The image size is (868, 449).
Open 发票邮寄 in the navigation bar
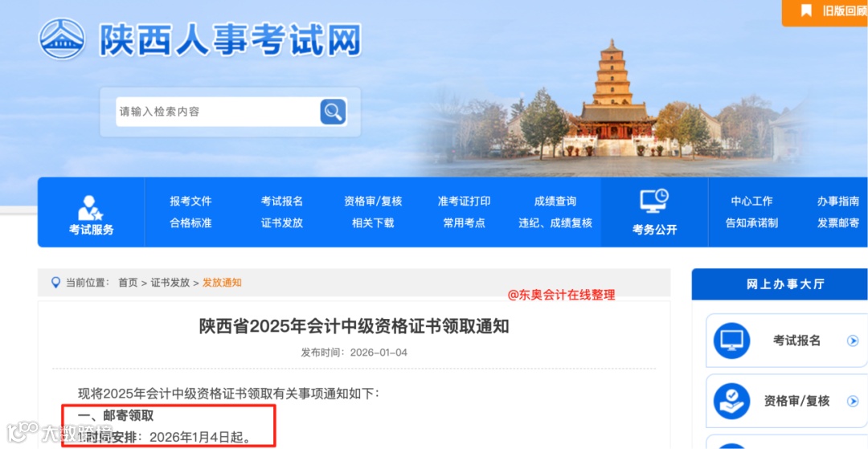tap(838, 222)
